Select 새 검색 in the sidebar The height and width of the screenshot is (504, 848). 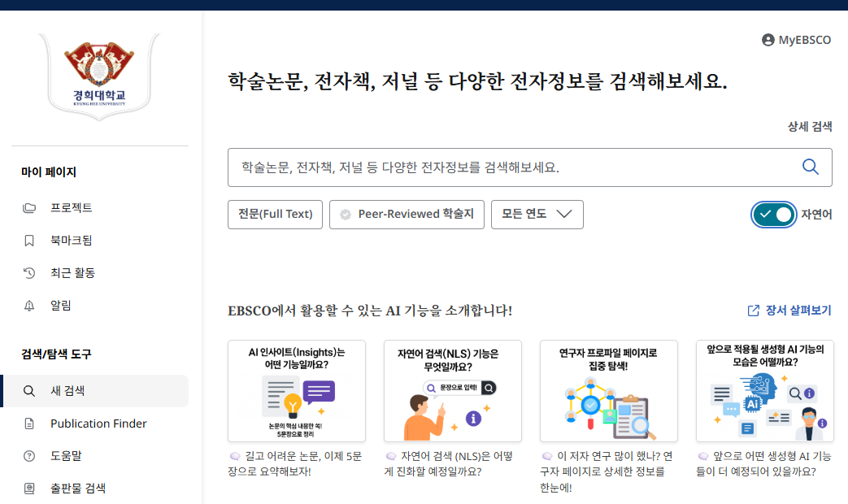tap(67, 391)
